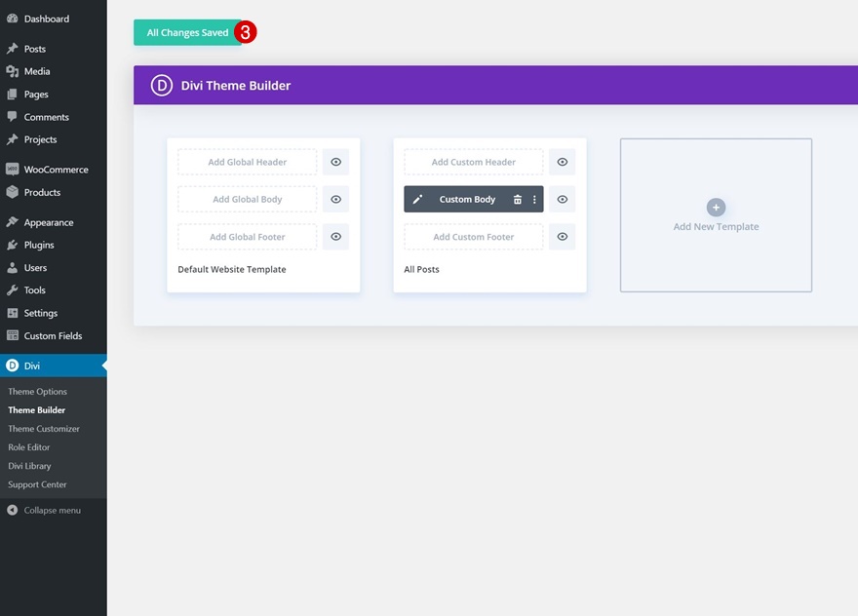Open Divi Library submenu link
This screenshot has height=616, width=858.
29,466
